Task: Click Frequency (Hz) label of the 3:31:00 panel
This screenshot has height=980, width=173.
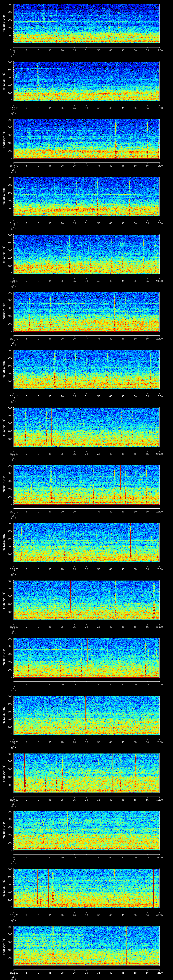Action: click(4, 888)
